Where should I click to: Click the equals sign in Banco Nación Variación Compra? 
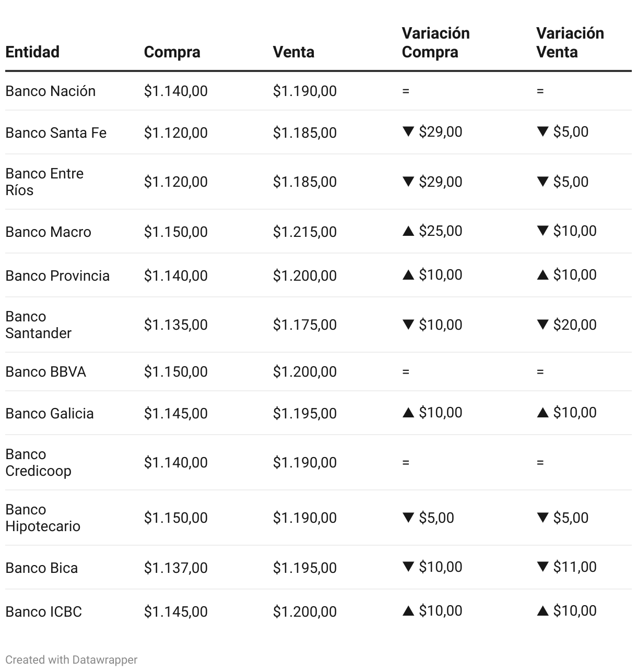[406, 91]
